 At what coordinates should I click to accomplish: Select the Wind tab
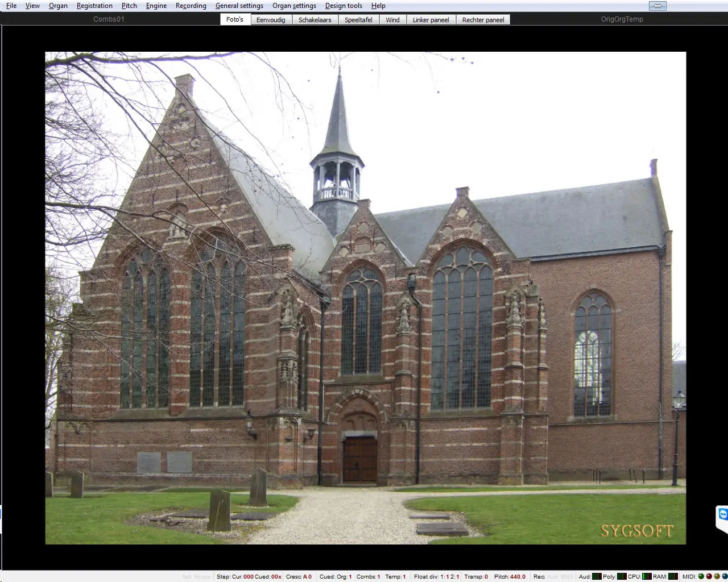[x=392, y=20]
